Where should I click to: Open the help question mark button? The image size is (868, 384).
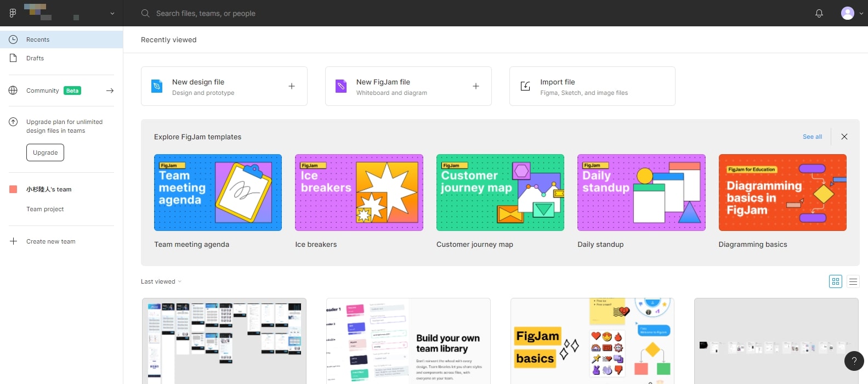[854, 361]
